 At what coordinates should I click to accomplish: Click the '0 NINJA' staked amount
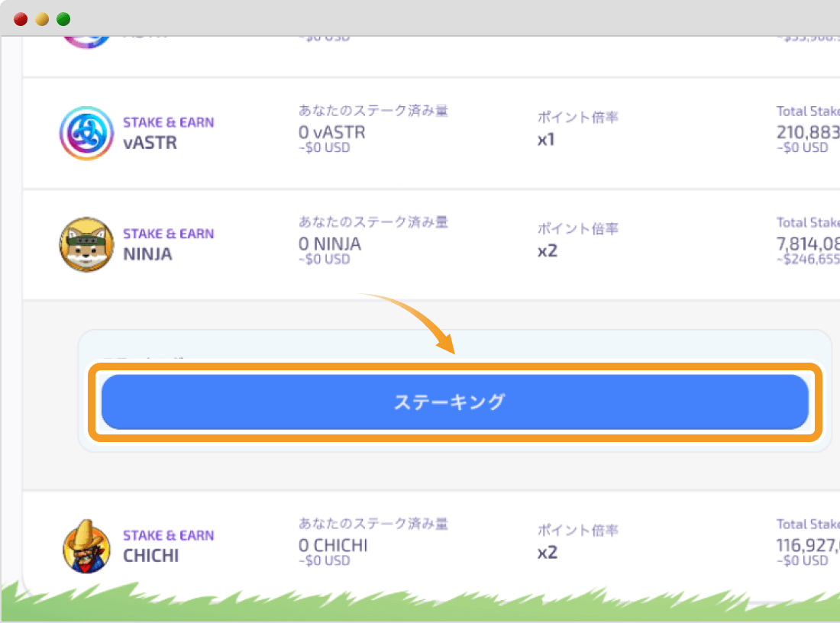click(330, 244)
